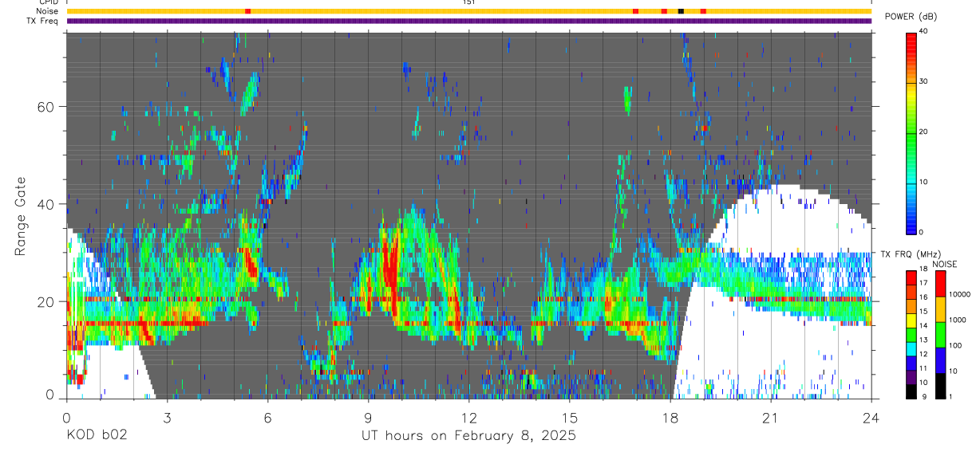This screenshot has width=980, height=452.
Task: Click the POWER (dB) color bar
Action: (911, 132)
